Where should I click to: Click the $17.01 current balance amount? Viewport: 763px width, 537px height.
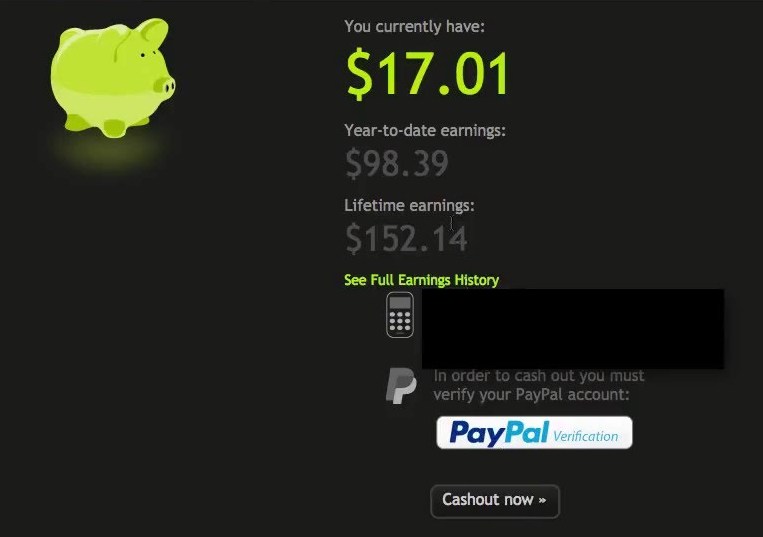(x=427, y=73)
